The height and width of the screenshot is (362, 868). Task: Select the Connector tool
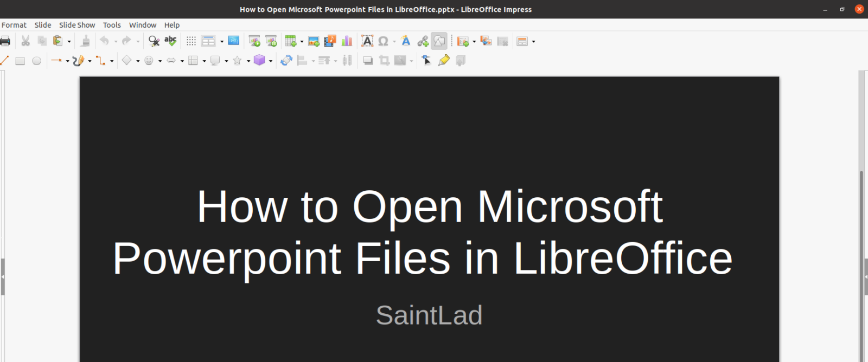click(x=101, y=61)
